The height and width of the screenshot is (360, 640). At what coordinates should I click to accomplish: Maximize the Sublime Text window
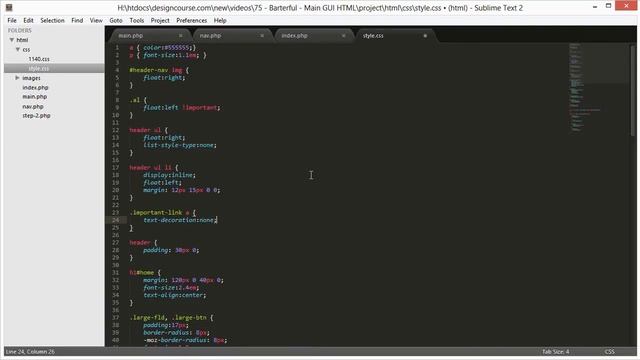608,6
